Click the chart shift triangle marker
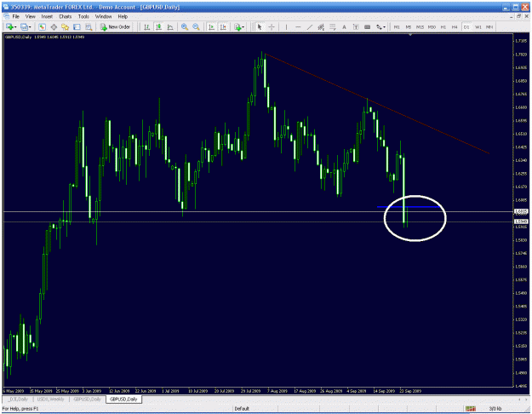The height and width of the screenshot is (414, 532). pos(410,34)
